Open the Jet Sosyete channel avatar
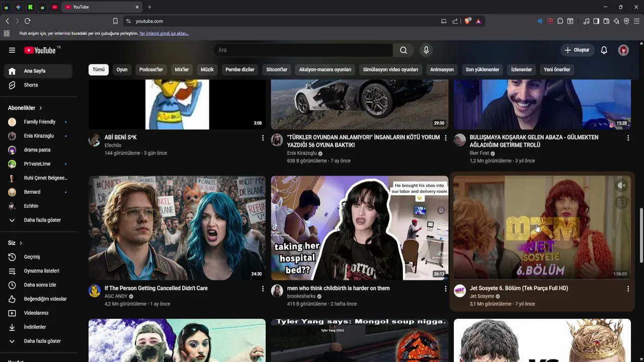644x362 pixels. click(x=460, y=291)
